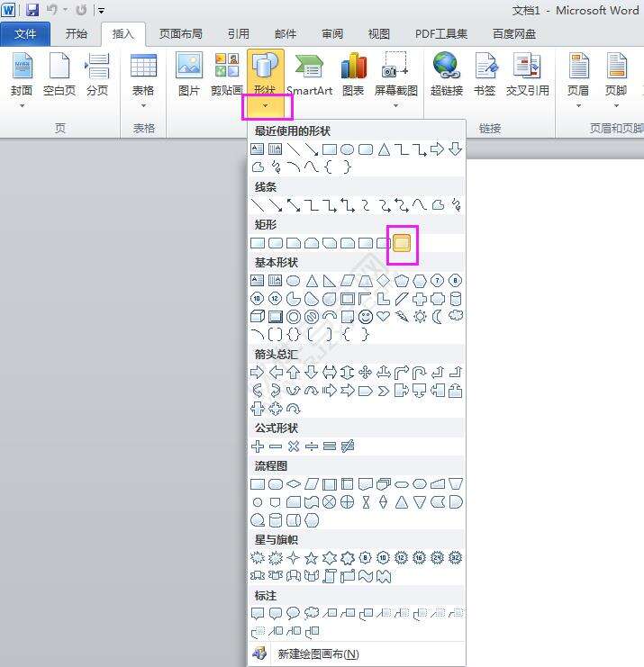Select the cloud callout in 标注
Image resolution: width=644 pixels, height=667 pixels.
point(312,613)
